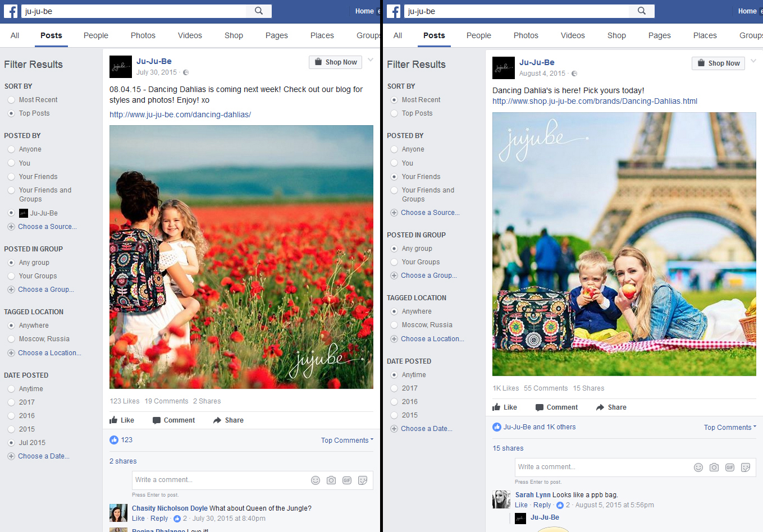The height and width of the screenshot is (532, 763).
Task: Open poppy field photo in left post
Action: [241, 257]
